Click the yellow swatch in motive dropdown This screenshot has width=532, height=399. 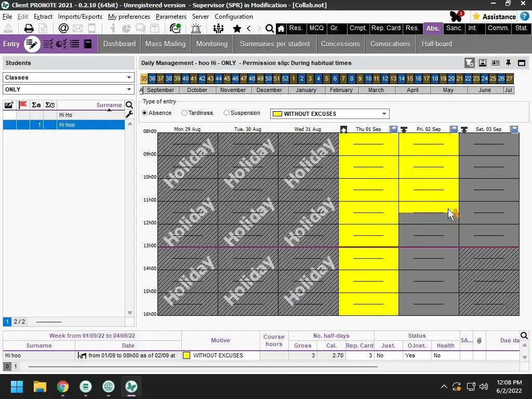click(277, 114)
